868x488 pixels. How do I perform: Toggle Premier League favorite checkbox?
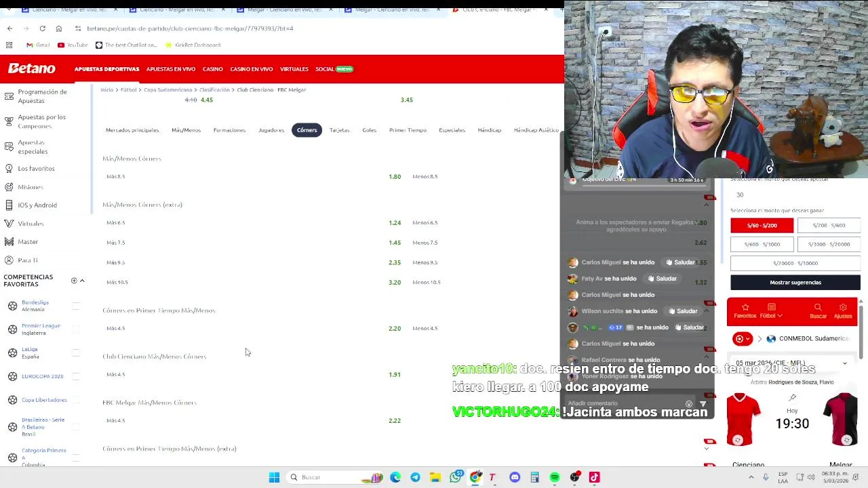pos(76,329)
